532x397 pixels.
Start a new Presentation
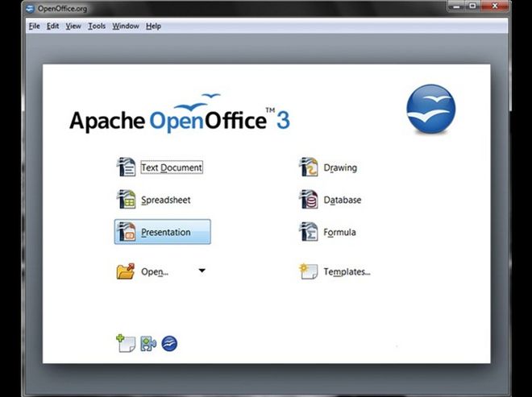coord(163,232)
